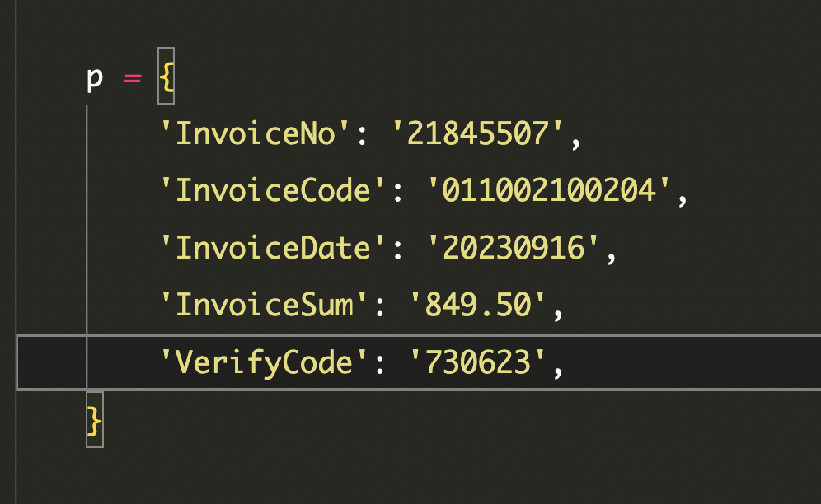Click the 'InvoiceDate' key string
This screenshot has height=504, width=821.
tap(273, 248)
